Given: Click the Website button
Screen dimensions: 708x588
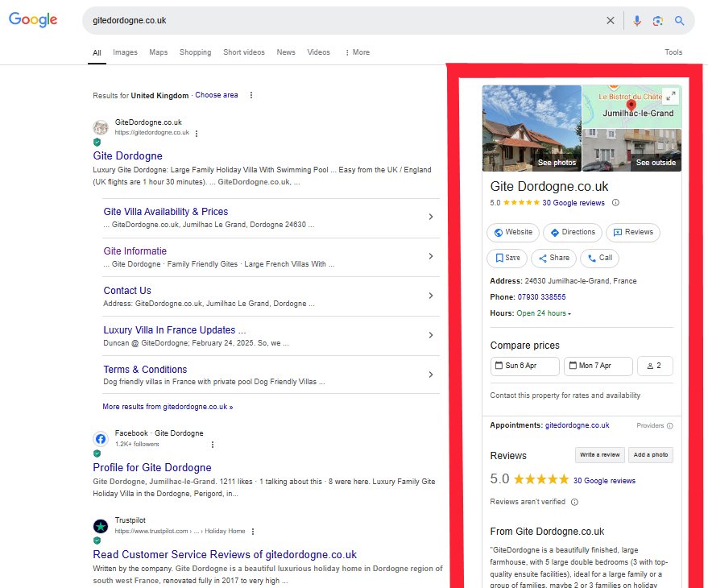Looking at the screenshot, I should pyautogui.click(x=513, y=232).
